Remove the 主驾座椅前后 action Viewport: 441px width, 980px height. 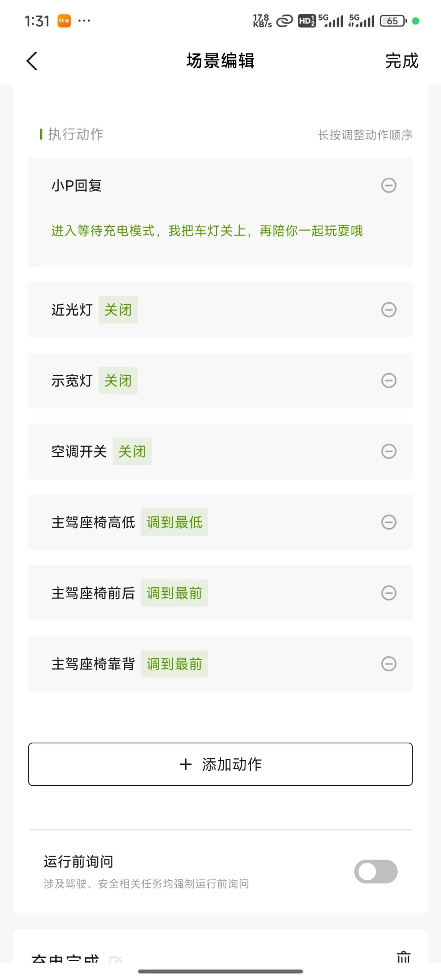[x=388, y=593]
